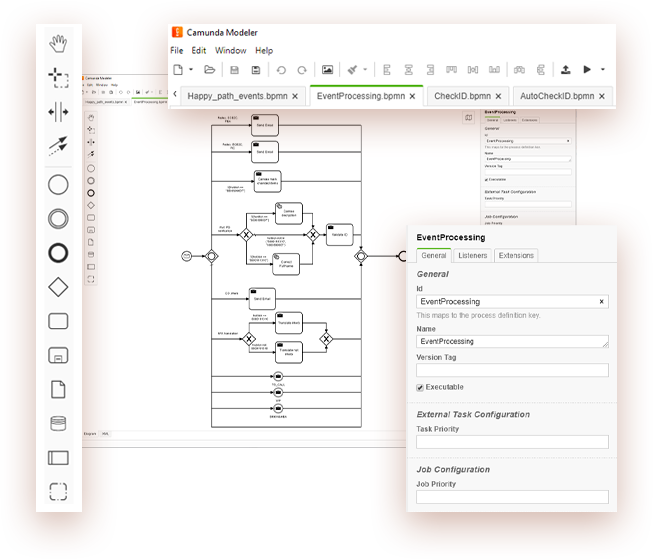Pick the Space tool
This screenshot has width=653, height=560.
(x=59, y=112)
